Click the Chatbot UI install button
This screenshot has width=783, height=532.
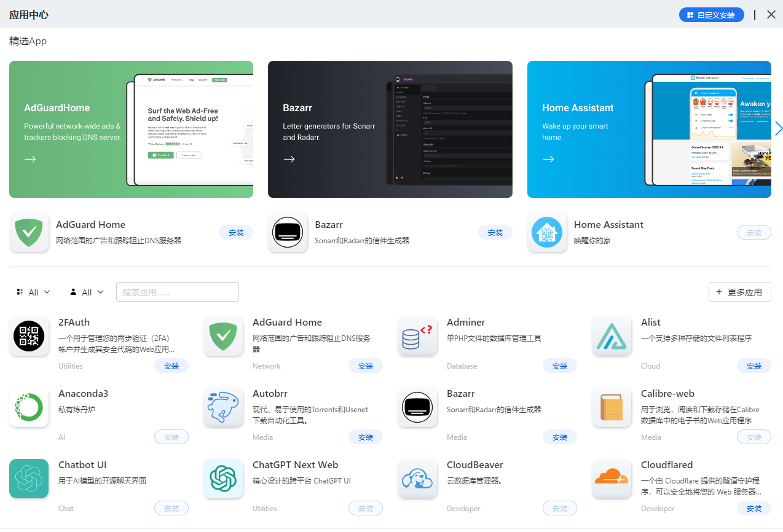tap(171, 508)
